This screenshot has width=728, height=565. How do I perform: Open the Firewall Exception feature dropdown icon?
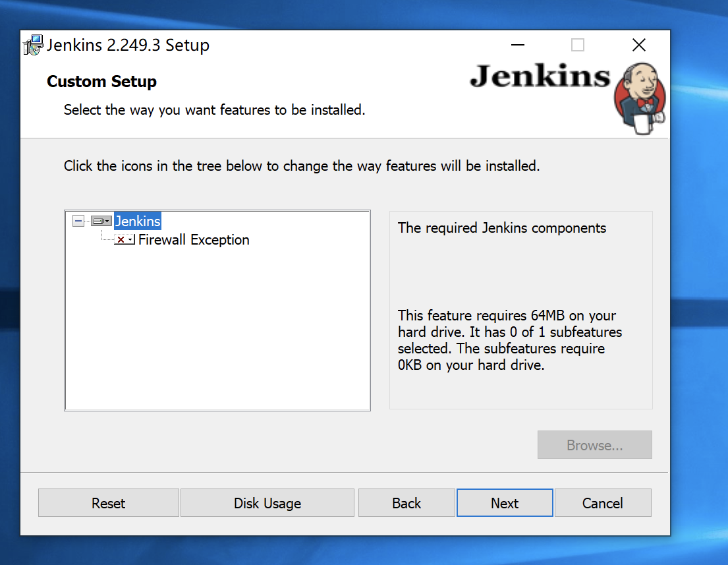tap(125, 240)
